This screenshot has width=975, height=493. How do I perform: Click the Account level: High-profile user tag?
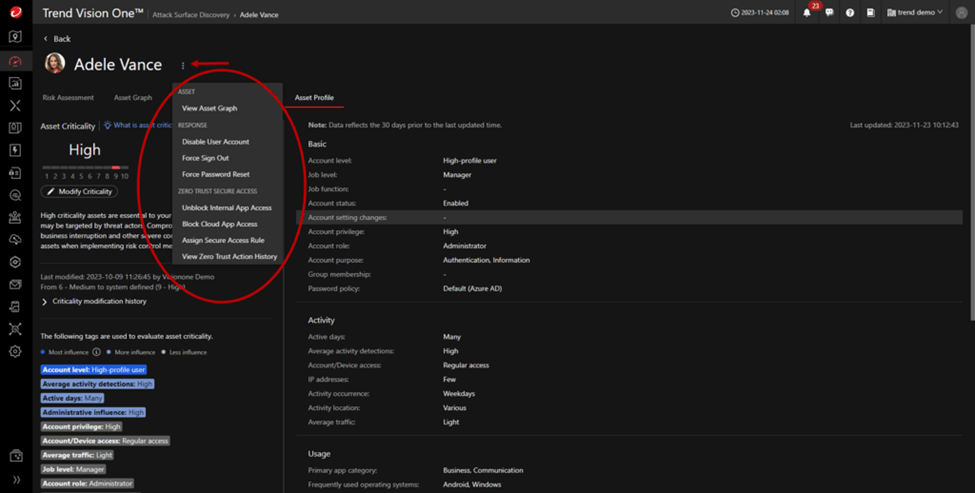pyautogui.click(x=93, y=370)
